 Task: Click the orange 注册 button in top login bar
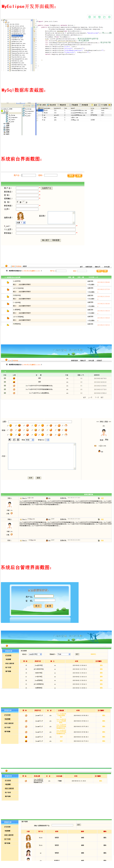[79, 176]
